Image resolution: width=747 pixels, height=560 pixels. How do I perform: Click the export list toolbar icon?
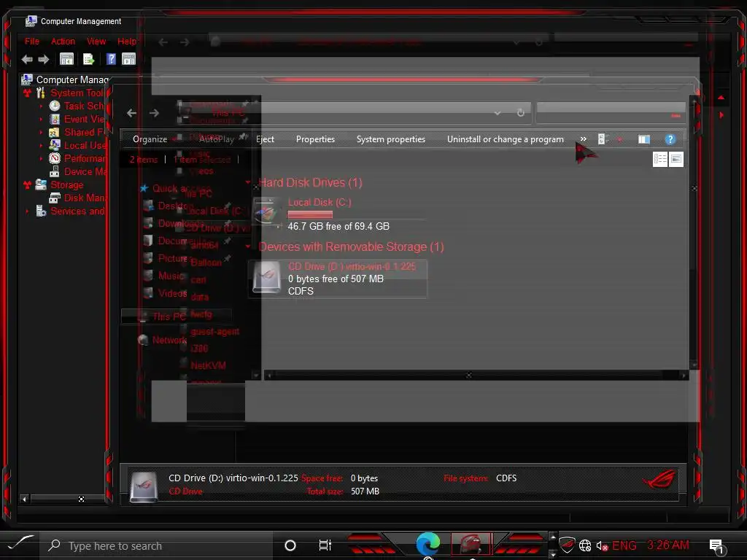click(x=88, y=59)
